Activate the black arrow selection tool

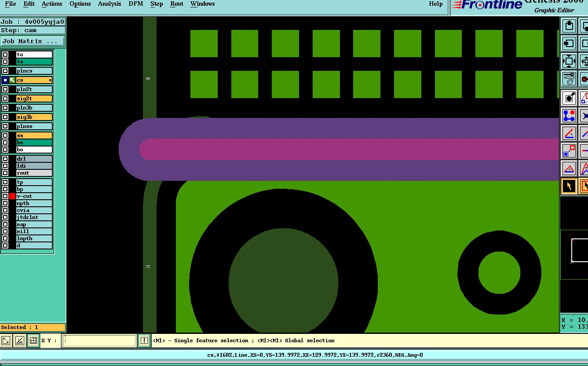click(569, 186)
